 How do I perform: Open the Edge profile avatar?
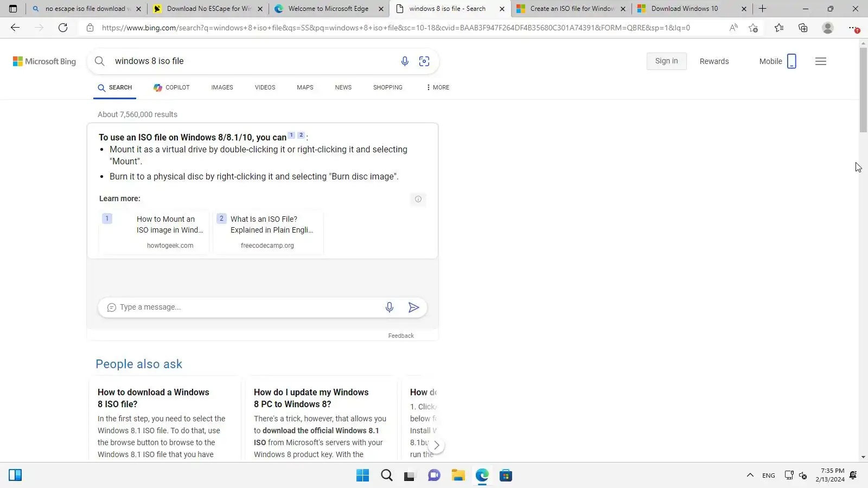pyautogui.click(x=827, y=28)
